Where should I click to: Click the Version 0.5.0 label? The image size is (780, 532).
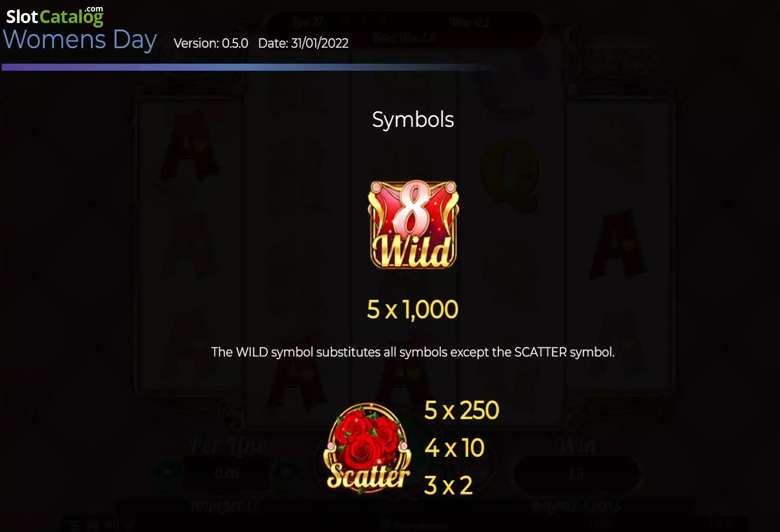click(211, 43)
